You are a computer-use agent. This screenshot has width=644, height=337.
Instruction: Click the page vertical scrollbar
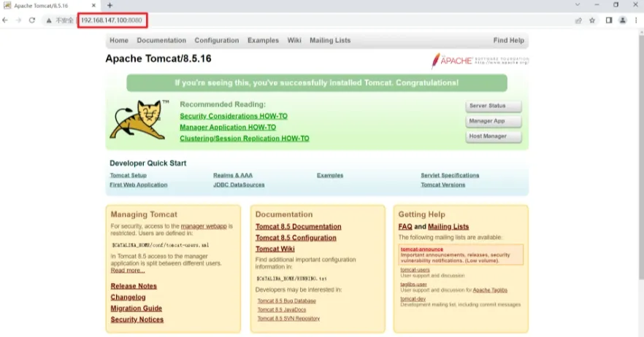tap(641, 156)
